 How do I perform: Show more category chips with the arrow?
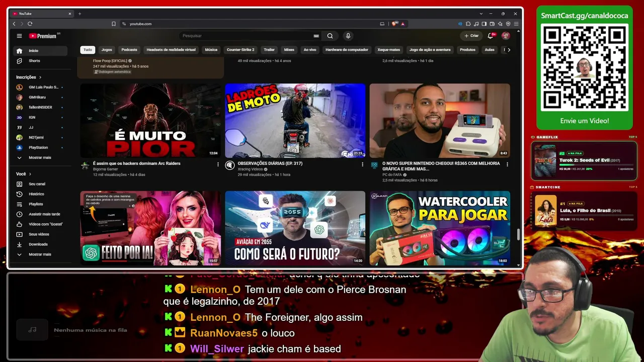(509, 50)
